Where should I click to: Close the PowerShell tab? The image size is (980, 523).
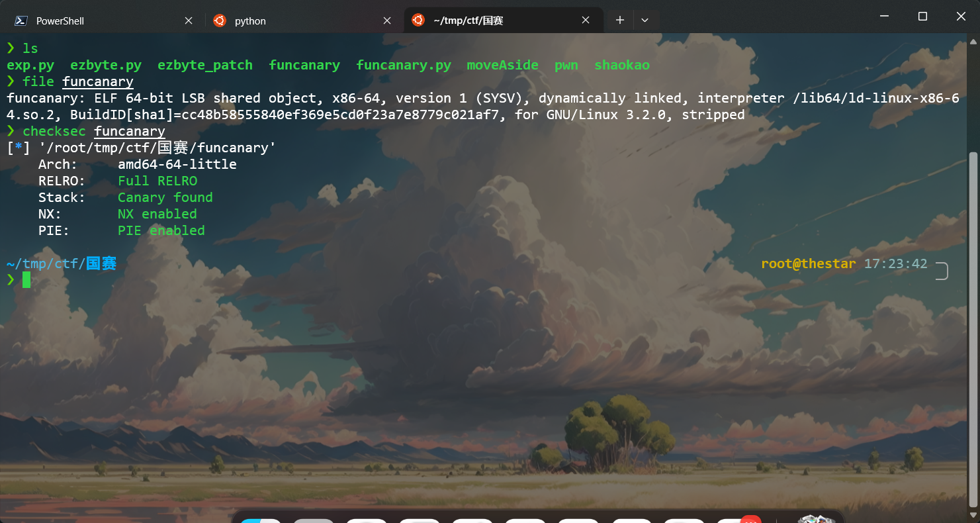click(x=189, y=21)
